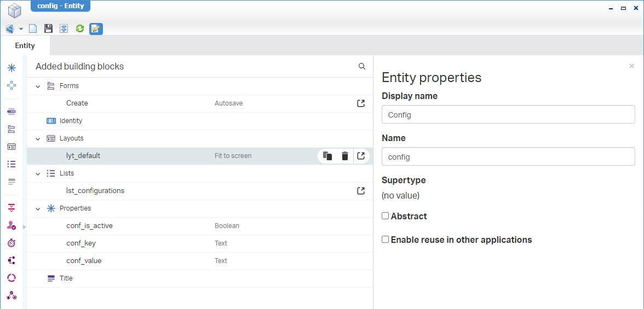Toggle the edit mode pencil button in toolbar
This screenshot has height=309, width=644.
(96, 28)
